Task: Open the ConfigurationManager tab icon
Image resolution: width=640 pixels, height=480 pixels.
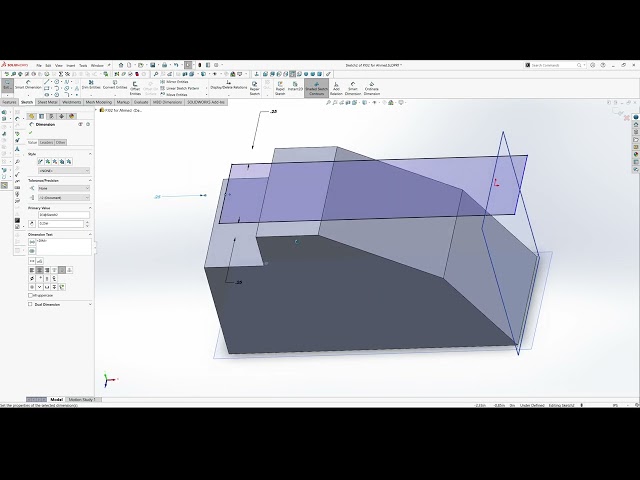Action: click(51, 116)
